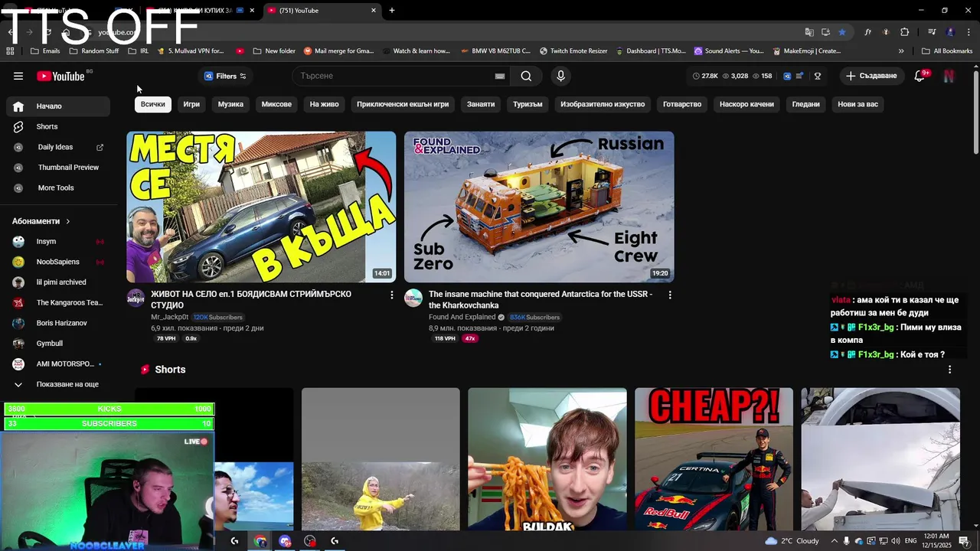Viewport: 980px width, 551px height.
Task: Open three-dot menu for ЖИВОТ НА СЕЛО video
Action: 392,295
